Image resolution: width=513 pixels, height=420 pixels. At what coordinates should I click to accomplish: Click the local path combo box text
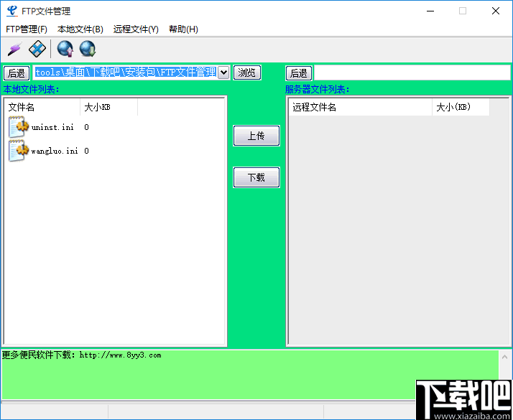pyautogui.click(x=126, y=73)
